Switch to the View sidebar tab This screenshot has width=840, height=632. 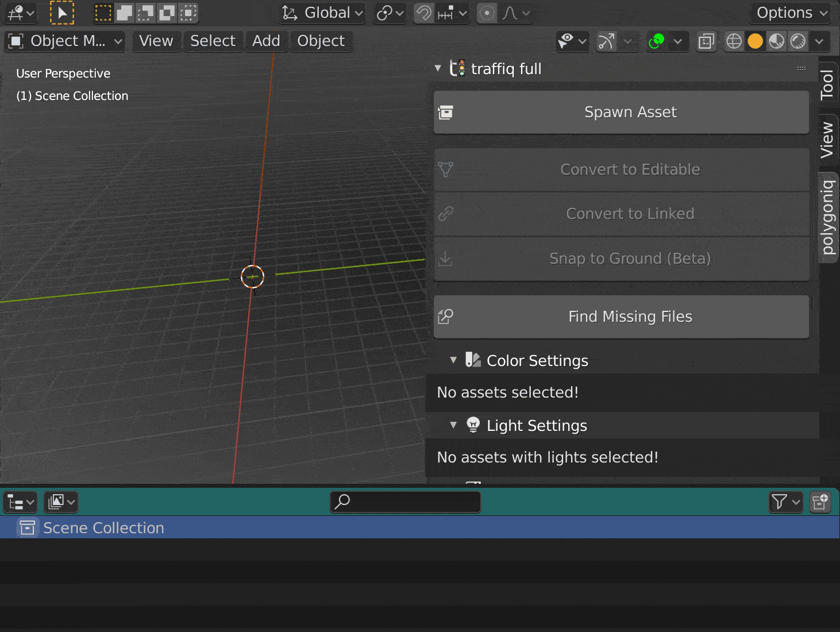828,138
